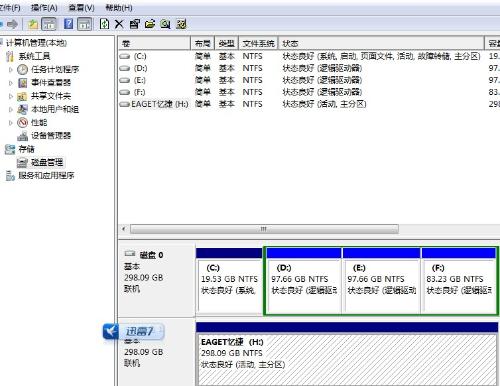Open 设备管理器 from the tree
The height and width of the screenshot is (386, 500).
(51, 135)
